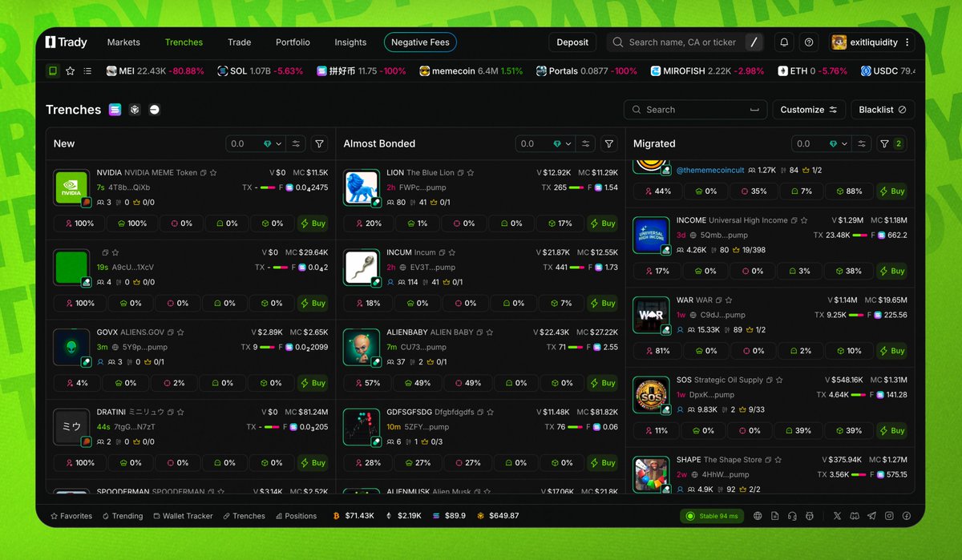Click the MIROFISH ticker item
The width and height of the screenshot is (962, 560).
(x=706, y=71)
